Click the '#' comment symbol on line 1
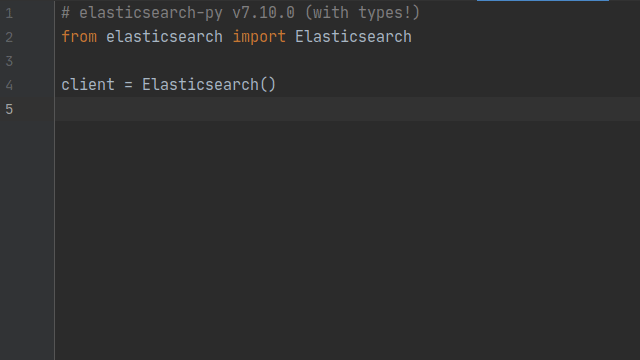 tap(65, 13)
